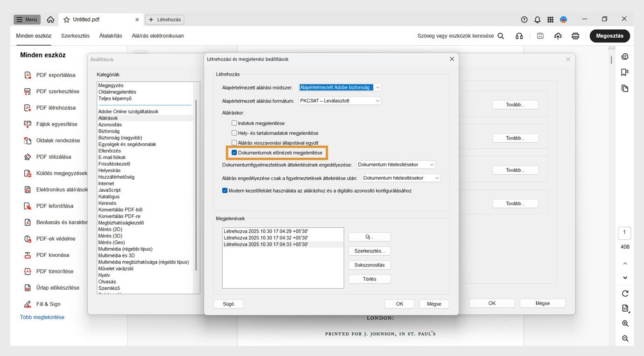Check Aláírás visszavonási állapotával együtt
This screenshot has height=356, width=644.
point(234,143)
